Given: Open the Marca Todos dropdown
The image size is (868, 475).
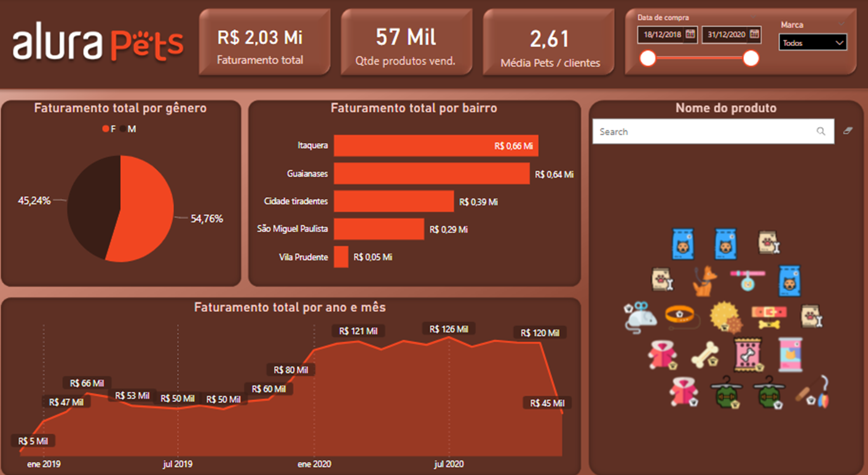Looking at the screenshot, I should [x=813, y=43].
